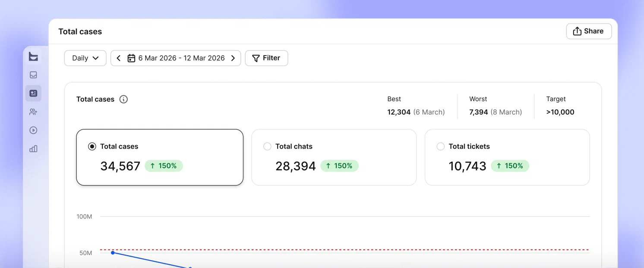Open the Daily interval dropdown
The width and height of the screenshot is (644, 268).
point(85,58)
